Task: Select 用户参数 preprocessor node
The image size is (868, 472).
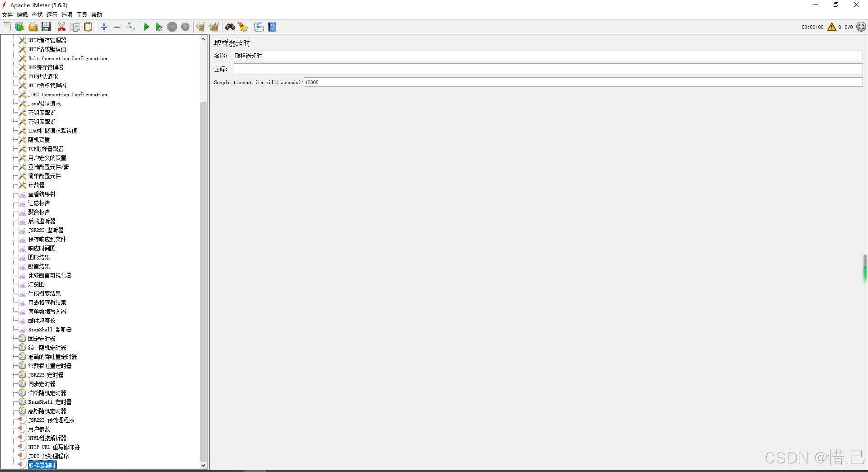Action: pyautogui.click(x=39, y=429)
